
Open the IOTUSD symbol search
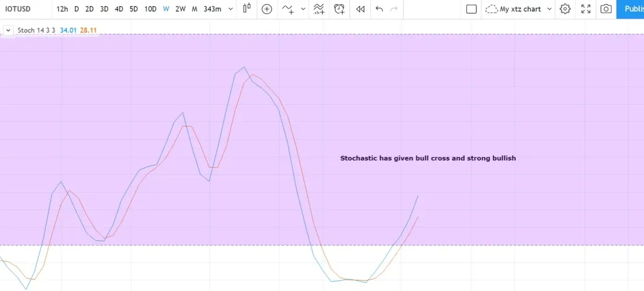coord(18,9)
